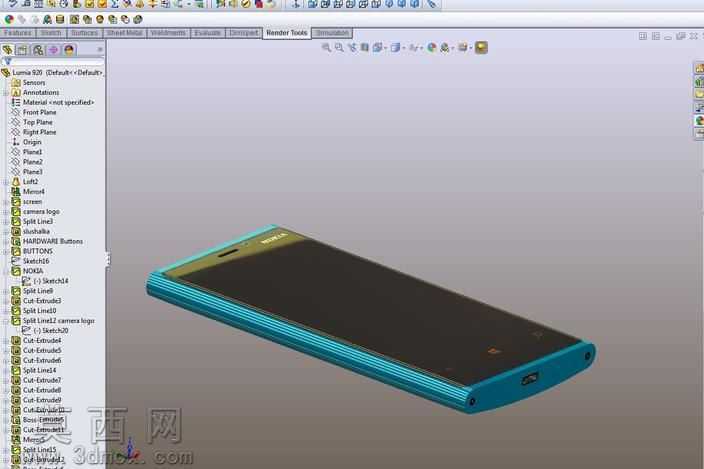Screen dimensions: 704x469
Task: Open the DimXpertManager tab icon
Action: pyautogui.click(x=53, y=50)
